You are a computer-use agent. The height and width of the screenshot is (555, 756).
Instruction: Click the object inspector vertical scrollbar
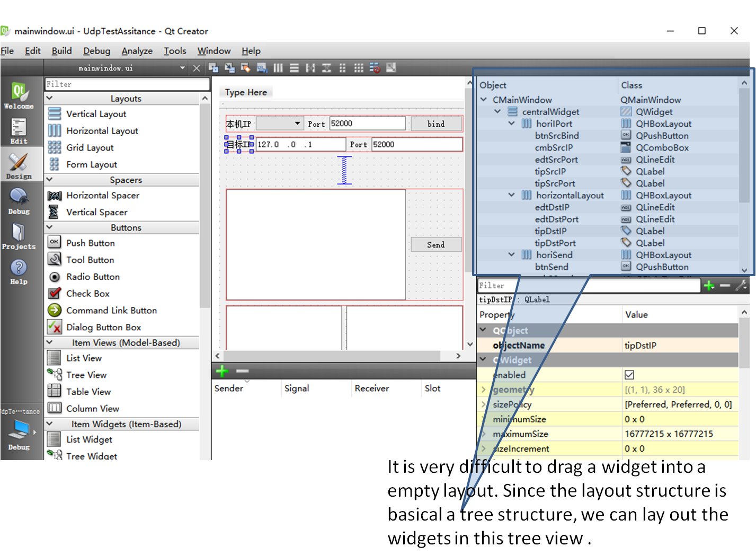click(744, 145)
